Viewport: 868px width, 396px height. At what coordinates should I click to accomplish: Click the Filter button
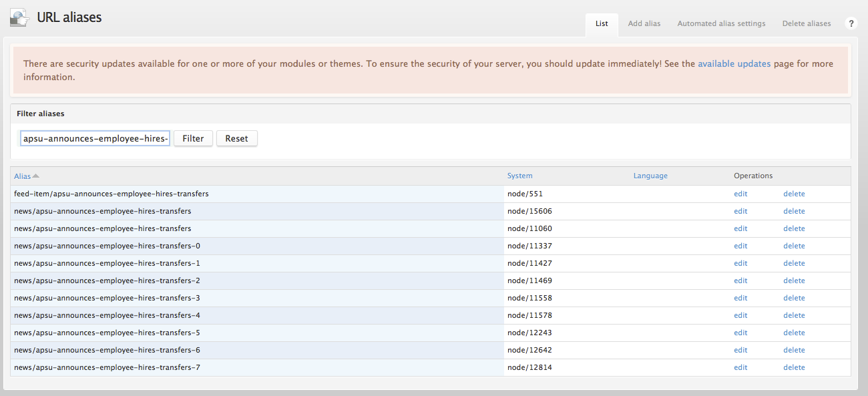tap(192, 138)
